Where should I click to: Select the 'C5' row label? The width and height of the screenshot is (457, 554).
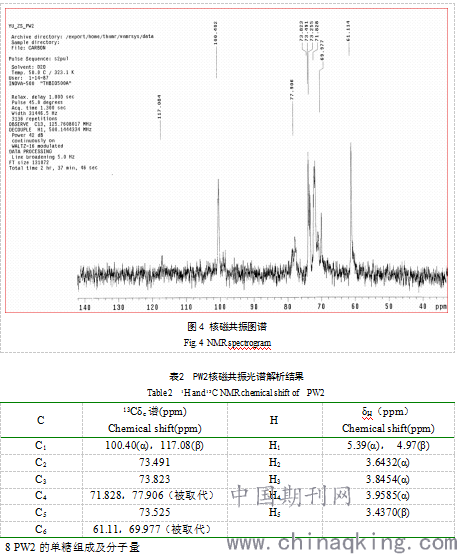point(41,512)
